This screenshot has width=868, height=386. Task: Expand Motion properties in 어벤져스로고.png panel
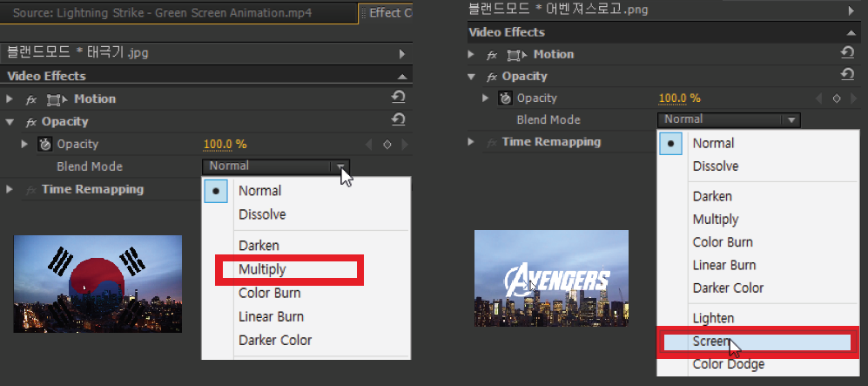tap(471, 54)
